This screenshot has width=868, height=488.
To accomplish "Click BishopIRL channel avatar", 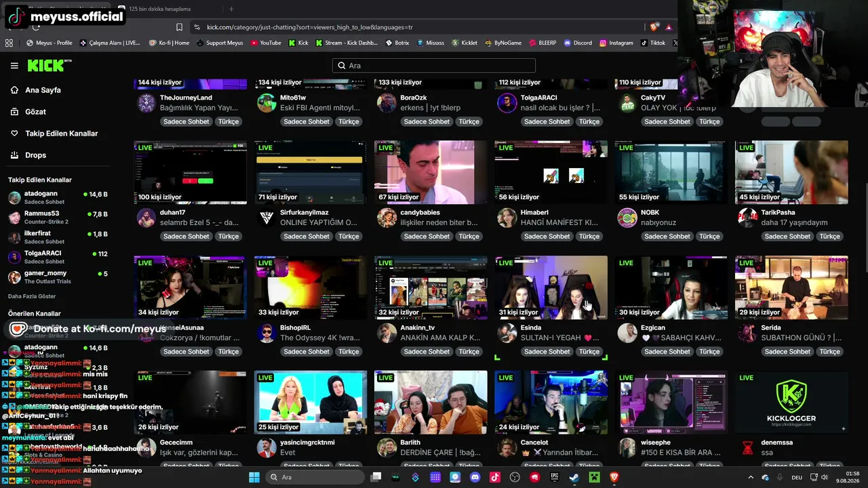I will [x=267, y=333].
